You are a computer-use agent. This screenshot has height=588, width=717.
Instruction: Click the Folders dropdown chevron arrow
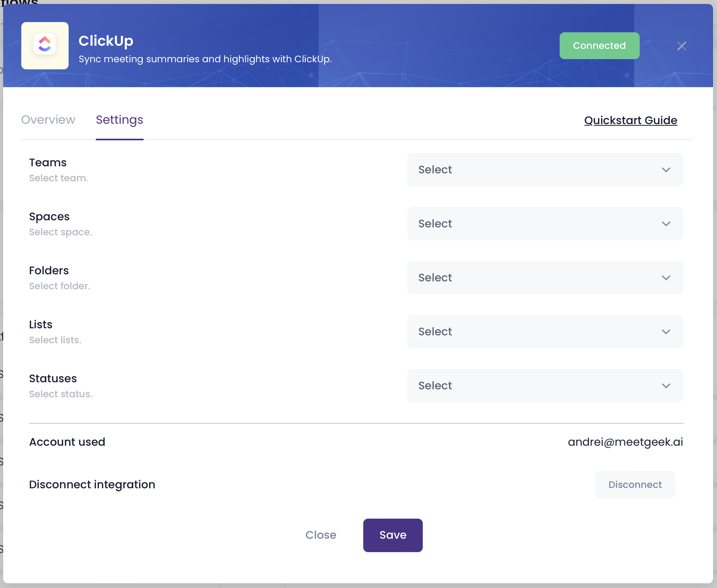[x=666, y=278]
